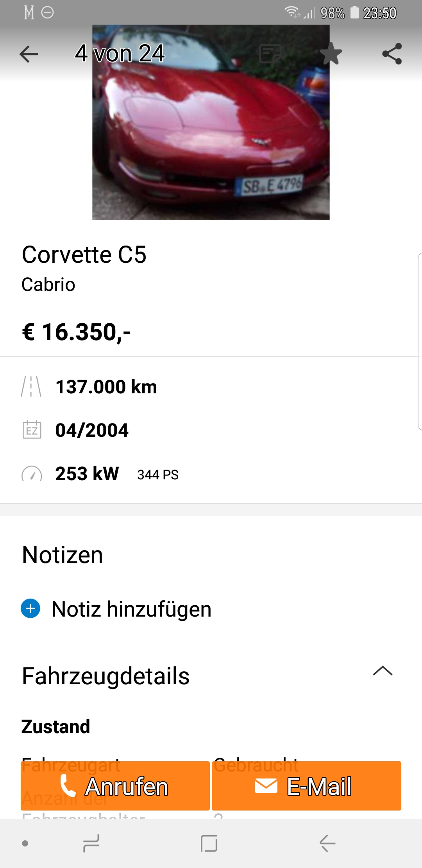Tap the Corvette C5 title
Viewport: 422px width, 868px height.
click(x=84, y=255)
